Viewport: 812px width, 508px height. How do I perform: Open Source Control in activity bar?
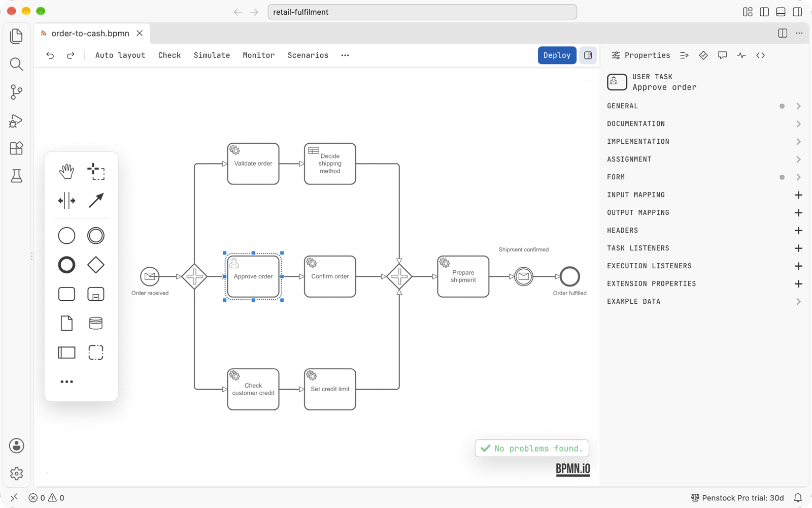point(17,92)
